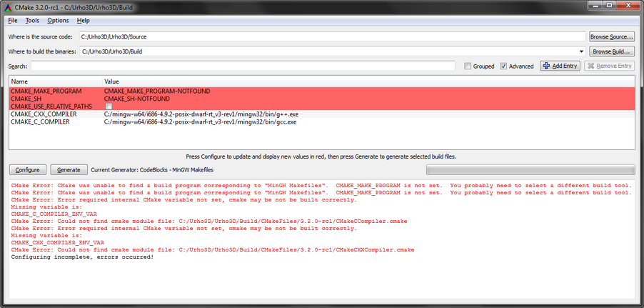Click the Remove Entry button
Screen dimensions: 644x308
point(609,66)
